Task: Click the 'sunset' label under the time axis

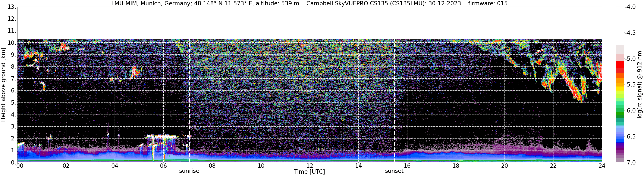Action: coord(394,171)
